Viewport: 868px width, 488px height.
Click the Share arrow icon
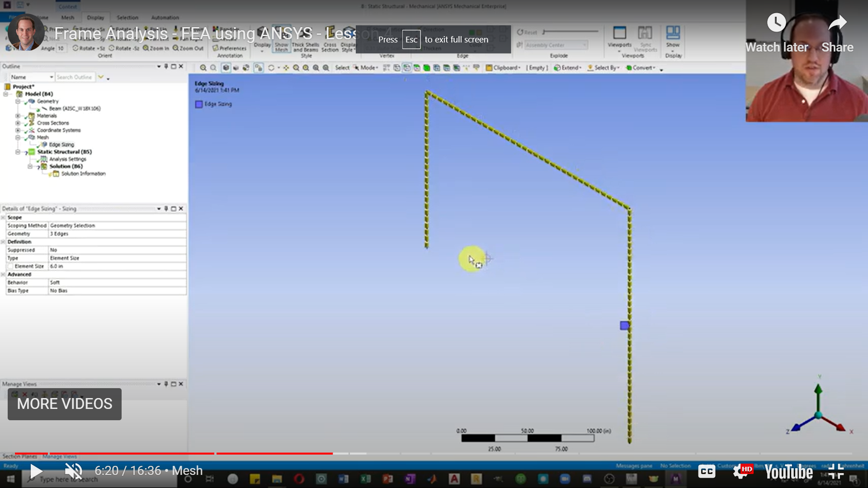click(x=837, y=23)
